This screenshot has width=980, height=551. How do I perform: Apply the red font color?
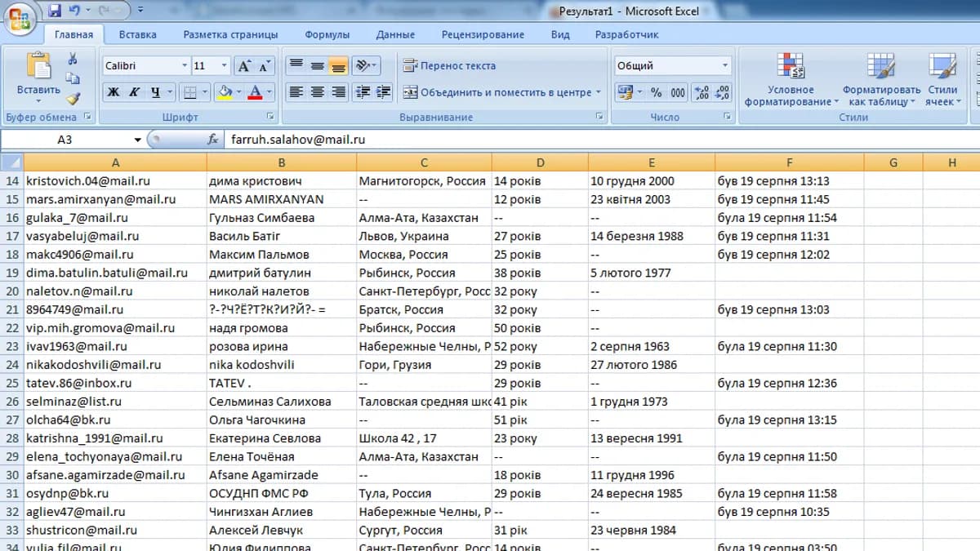pos(255,92)
